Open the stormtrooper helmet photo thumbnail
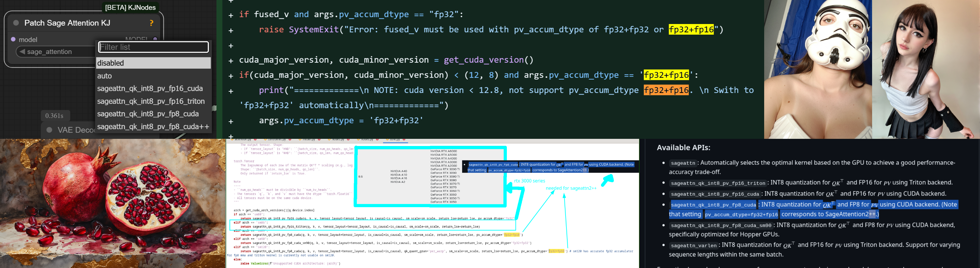Image resolution: width=980 pixels, height=268 pixels. click(818, 69)
